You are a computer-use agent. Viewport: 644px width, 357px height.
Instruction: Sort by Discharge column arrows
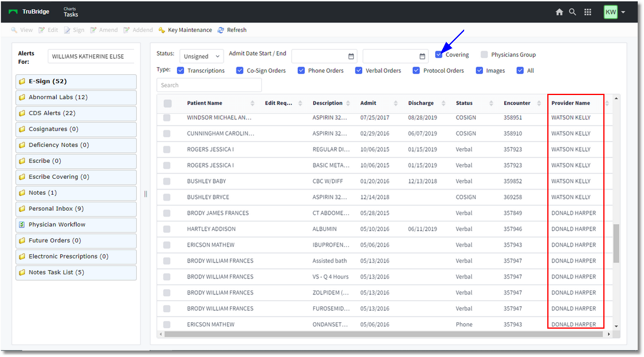[443, 103]
